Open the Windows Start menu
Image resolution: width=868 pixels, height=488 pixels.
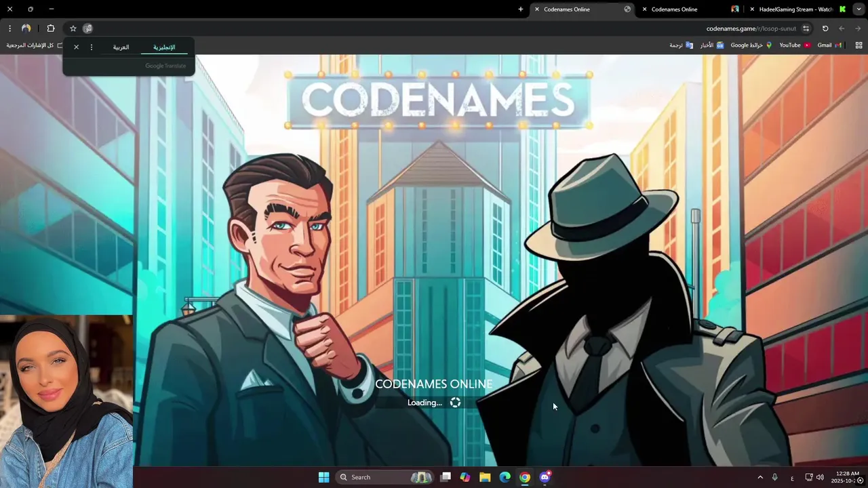tap(323, 477)
